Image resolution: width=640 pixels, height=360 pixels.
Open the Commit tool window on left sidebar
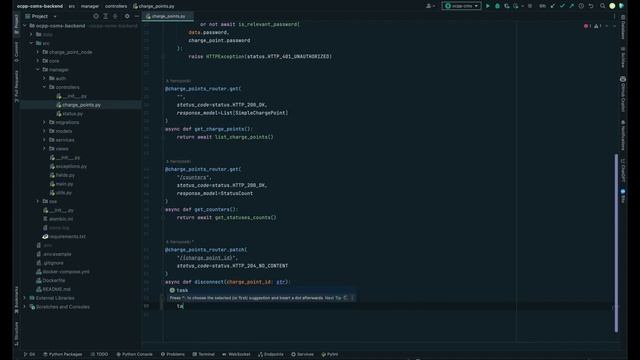coord(16,51)
